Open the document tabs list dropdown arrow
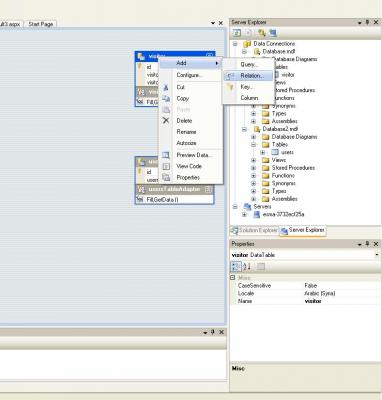The width and height of the screenshot is (382, 400). [x=213, y=23]
